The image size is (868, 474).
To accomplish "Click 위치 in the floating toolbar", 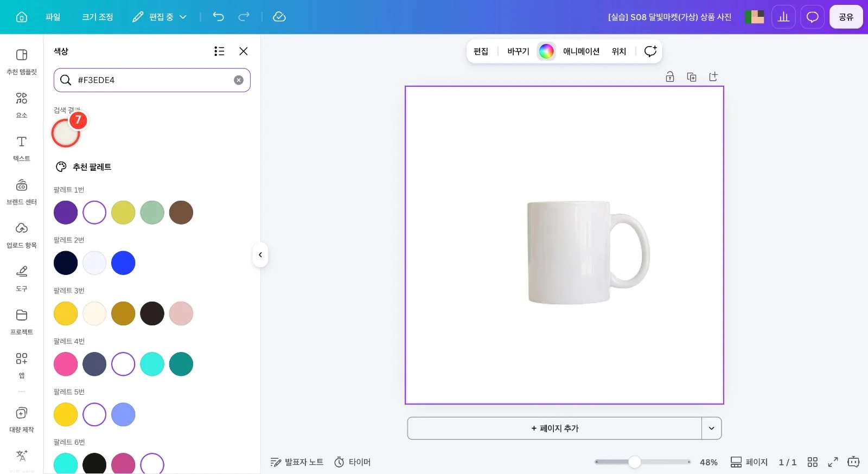I will tap(619, 52).
